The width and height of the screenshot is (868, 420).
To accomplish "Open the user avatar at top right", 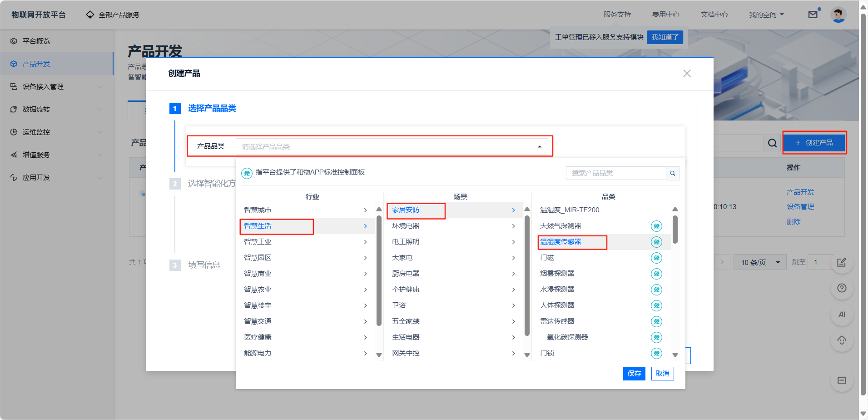I will [x=838, y=14].
